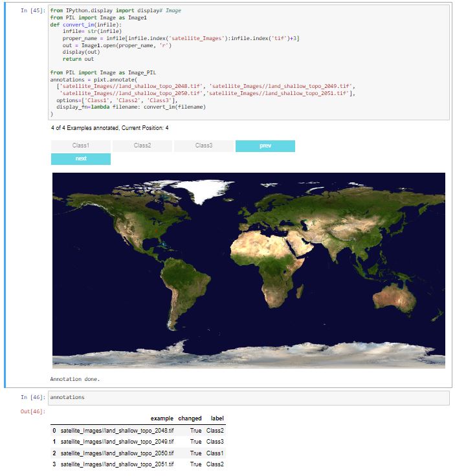
Task: Click the Out[46] output prompt
Action: 33,411
